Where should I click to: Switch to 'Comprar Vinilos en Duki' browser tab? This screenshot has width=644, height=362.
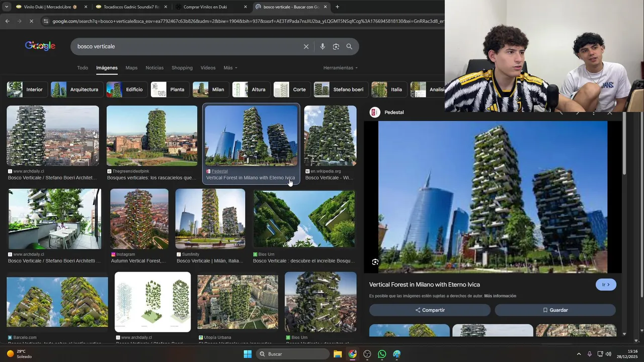point(211,7)
